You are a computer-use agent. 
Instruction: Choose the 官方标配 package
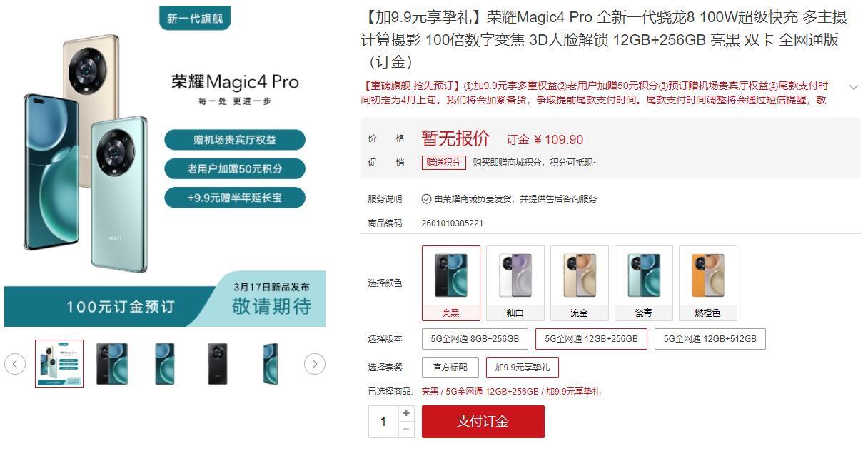pos(450,368)
